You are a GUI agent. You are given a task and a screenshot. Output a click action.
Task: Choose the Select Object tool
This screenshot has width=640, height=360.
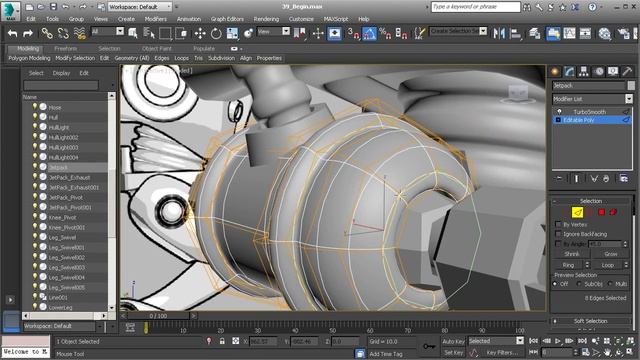coord(133,33)
